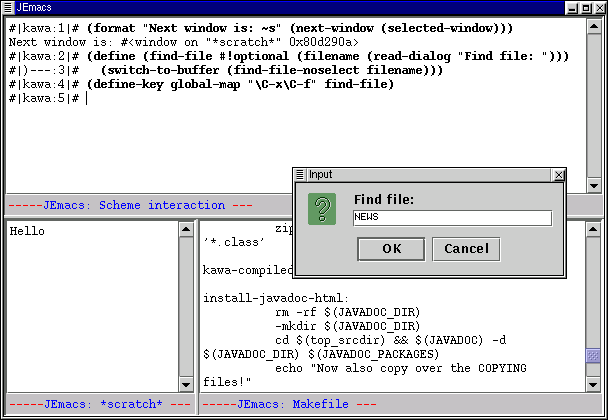Viewport: 608px width, 420px height.
Task: Click the Hello text in scratch buffer
Action: (x=26, y=231)
